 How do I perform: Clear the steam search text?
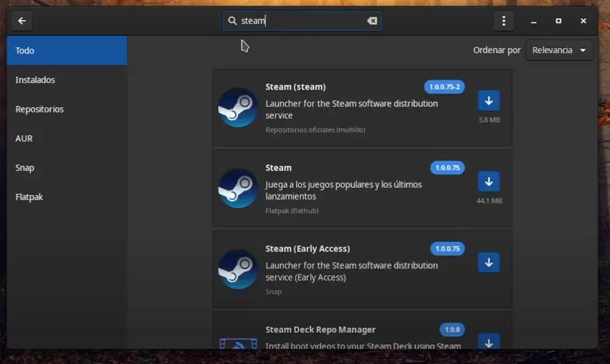[372, 21]
